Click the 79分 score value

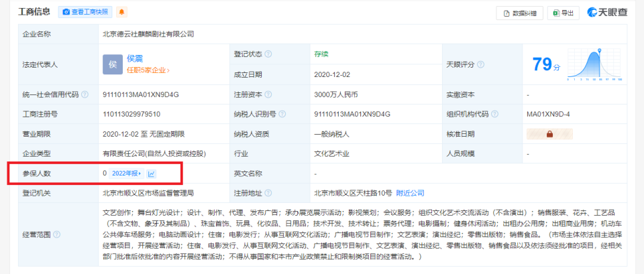(x=546, y=65)
